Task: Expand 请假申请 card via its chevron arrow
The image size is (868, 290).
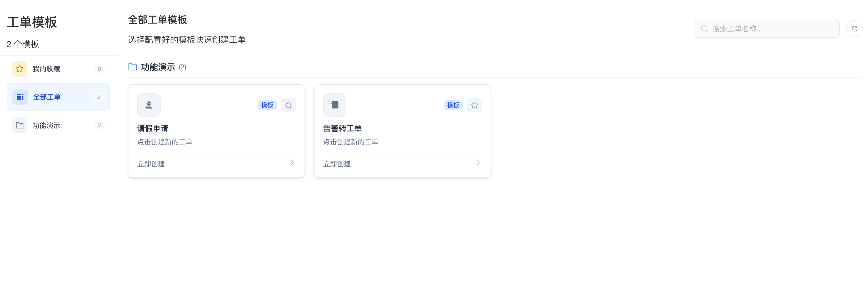Action: point(292,163)
